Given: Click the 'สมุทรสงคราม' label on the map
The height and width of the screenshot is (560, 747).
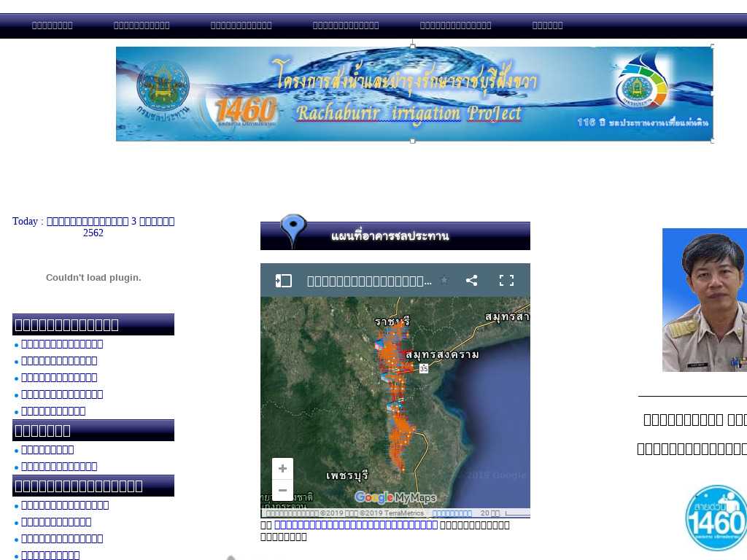Looking at the screenshot, I should tap(442, 355).
